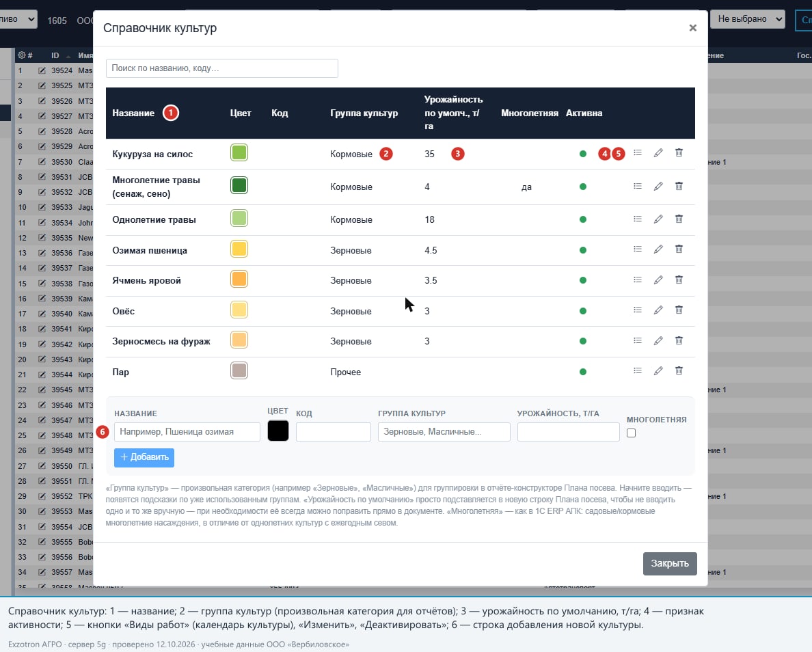This screenshot has height=652, width=812.
Task: Click the dark green swatch of Многолетние травы
Action: (x=239, y=185)
